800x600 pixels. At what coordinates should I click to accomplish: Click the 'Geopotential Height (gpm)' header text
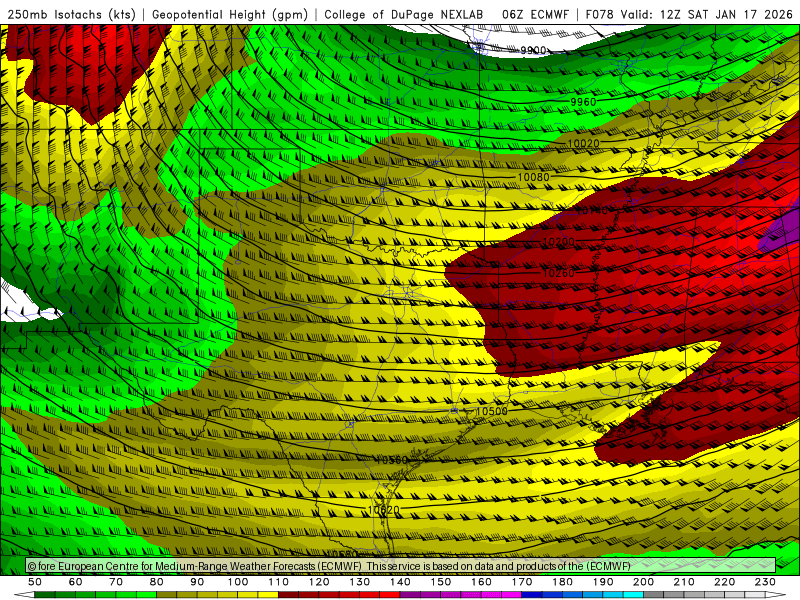pos(230,15)
